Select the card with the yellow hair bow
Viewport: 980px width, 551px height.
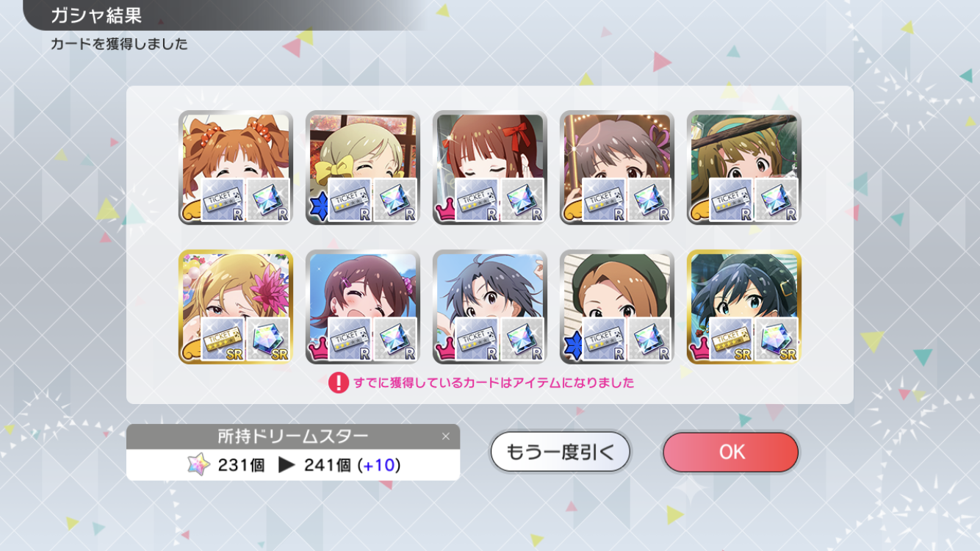point(363,168)
